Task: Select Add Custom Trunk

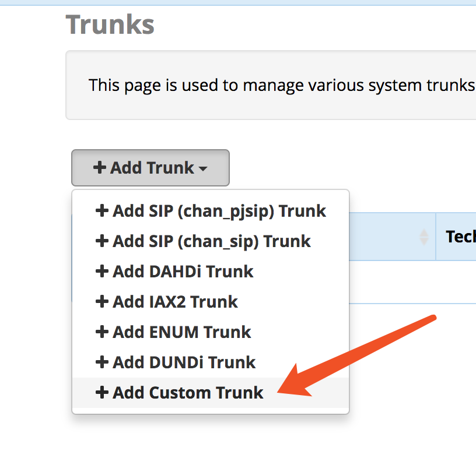Action: coord(211,393)
